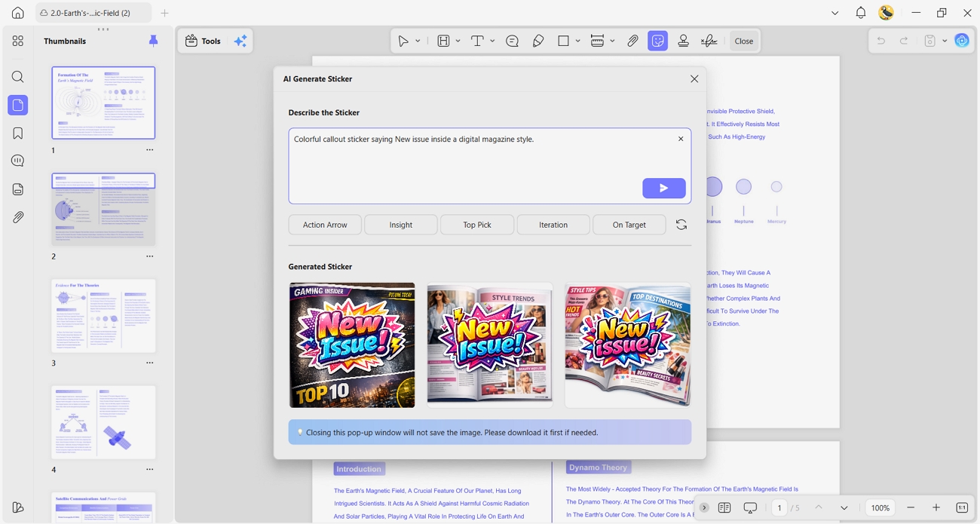The image size is (980, 524).
Task: Close the AI Generate Sticker dialog
Action: [694, 78]
